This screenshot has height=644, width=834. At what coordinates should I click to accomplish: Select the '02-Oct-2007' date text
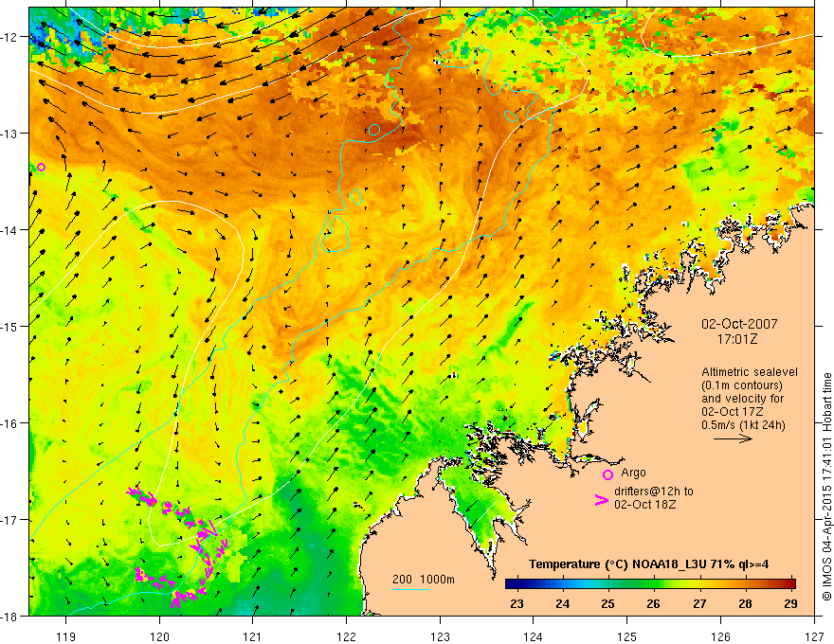pos(739,324)
